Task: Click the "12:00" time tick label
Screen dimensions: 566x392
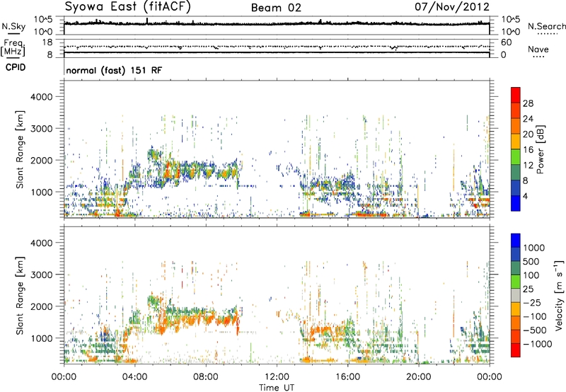Action: 277,377
